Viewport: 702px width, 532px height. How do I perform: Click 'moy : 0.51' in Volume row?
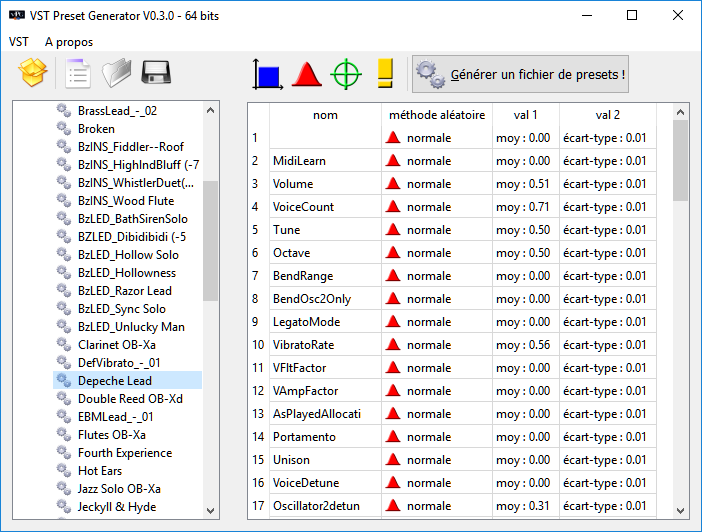(523, 184)
